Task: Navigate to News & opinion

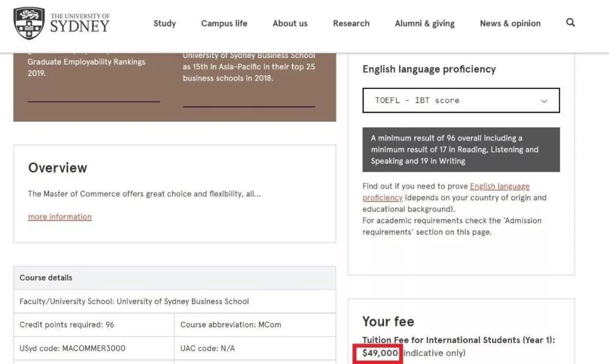Action: (510, 23)
